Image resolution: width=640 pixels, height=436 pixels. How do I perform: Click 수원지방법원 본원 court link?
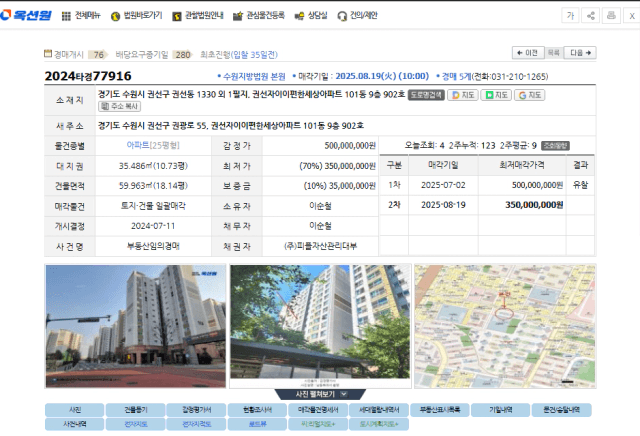(254, 76)
